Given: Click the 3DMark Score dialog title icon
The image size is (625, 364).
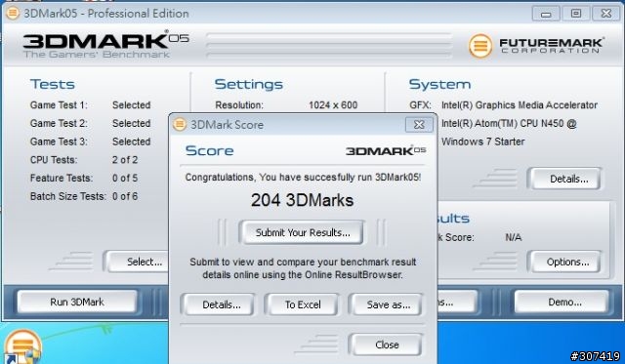Looking at the screenshot, I should [180, 124].
